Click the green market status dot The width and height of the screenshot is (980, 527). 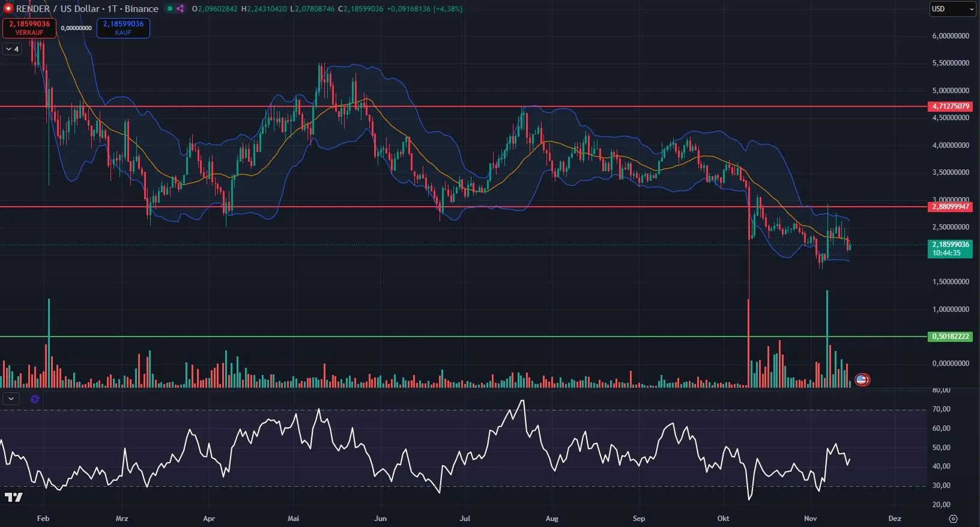coord(170,8)
